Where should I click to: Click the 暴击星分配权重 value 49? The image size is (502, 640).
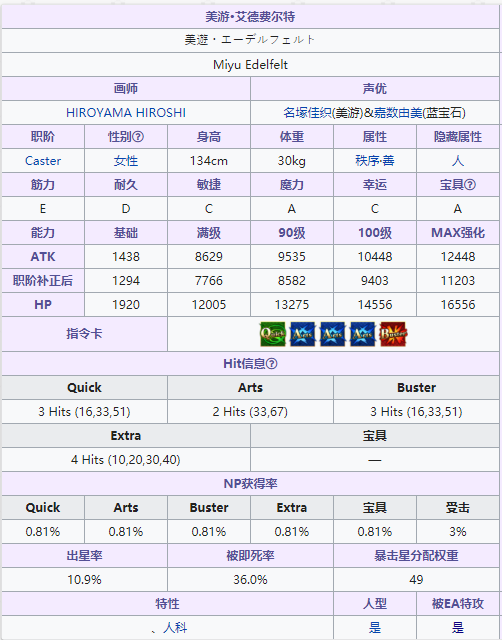[x=416, y=580]
